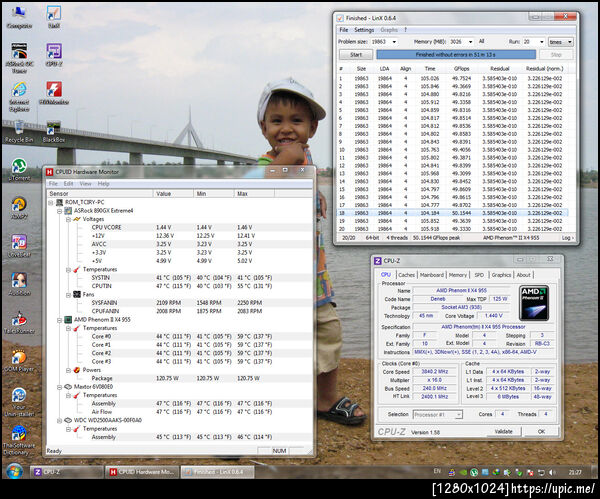600x499 pixels.
Task: Open the Memory (MiB) dropdown in LinX
Action: click(x=470, y=42)
